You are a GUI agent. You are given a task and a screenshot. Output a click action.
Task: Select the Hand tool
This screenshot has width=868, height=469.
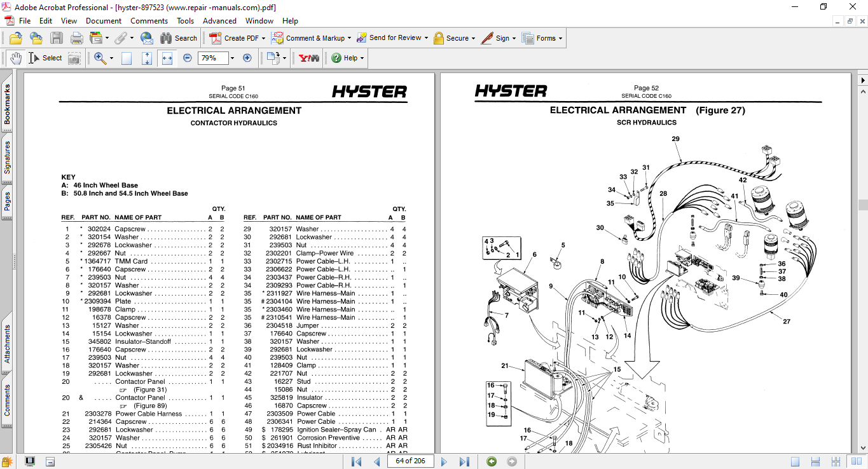click(15, 58)
